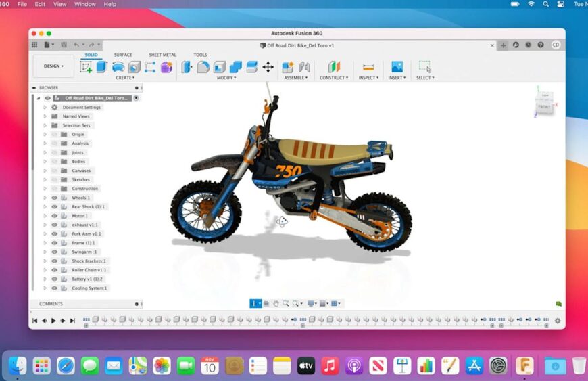Click the Save icon in toolbar
The width and height of the screenshot is (588, 381).
[x=64, y=45]
